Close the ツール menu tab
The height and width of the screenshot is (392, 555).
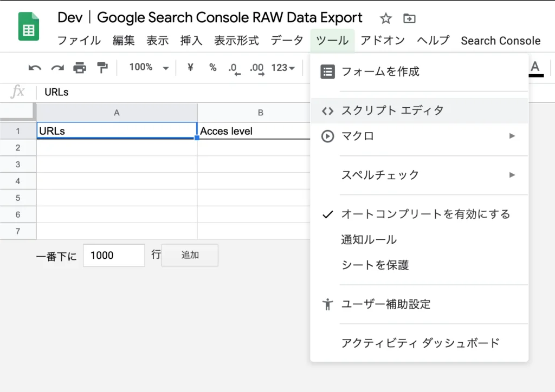click(x=332, y=41)
